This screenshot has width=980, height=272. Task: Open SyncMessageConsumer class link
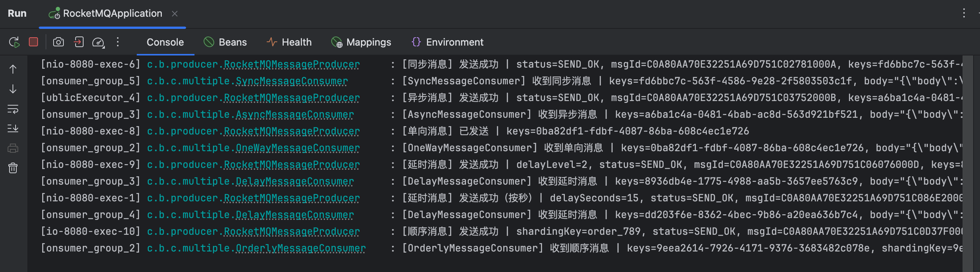(x=291, y=81)
